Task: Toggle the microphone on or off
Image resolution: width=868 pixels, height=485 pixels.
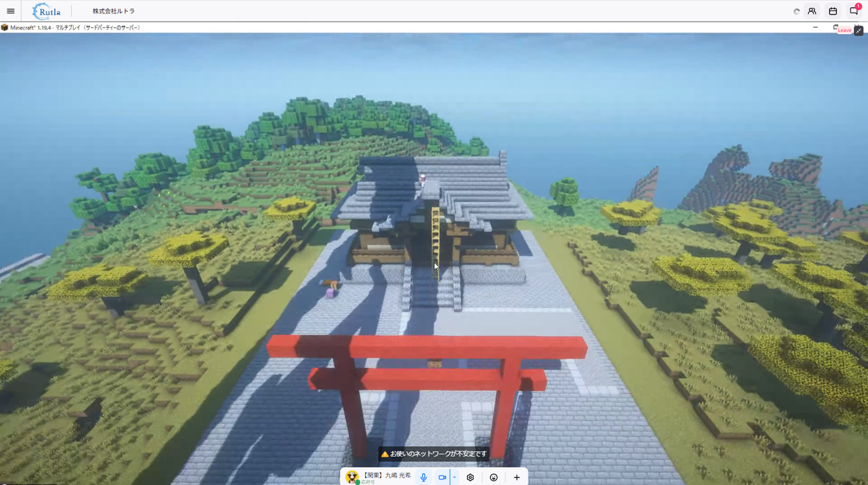Action: pos(424,478)
